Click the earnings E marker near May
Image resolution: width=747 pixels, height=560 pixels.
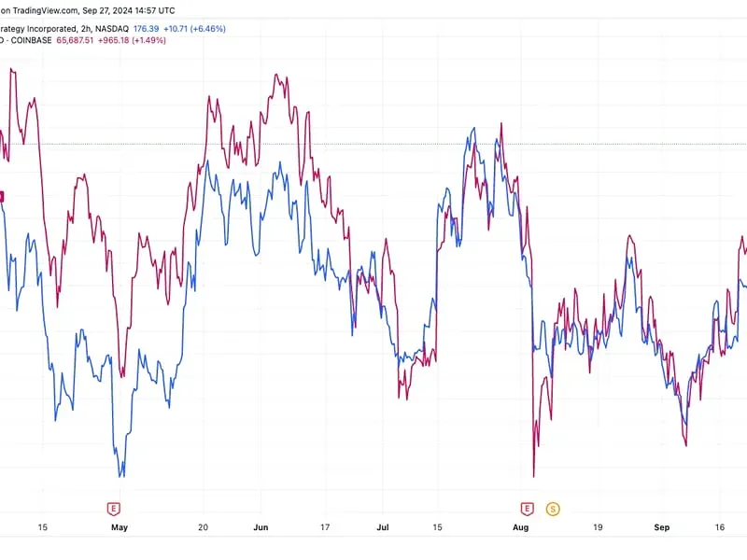(x=113, y=509)
